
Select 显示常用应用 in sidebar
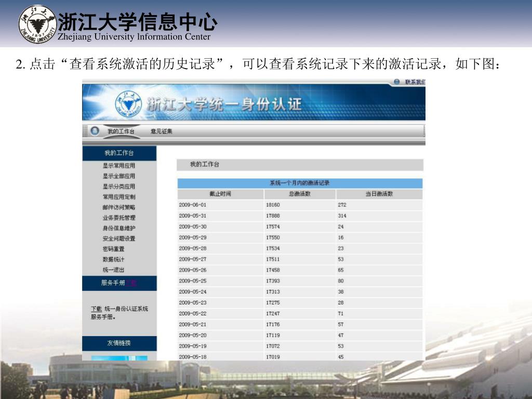[x=119, y=166]
